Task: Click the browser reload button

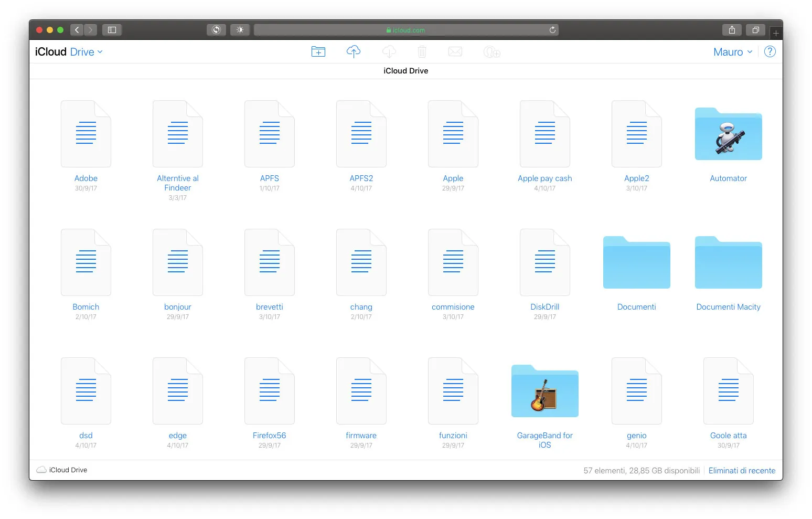Action: click(x=552, y=30)
